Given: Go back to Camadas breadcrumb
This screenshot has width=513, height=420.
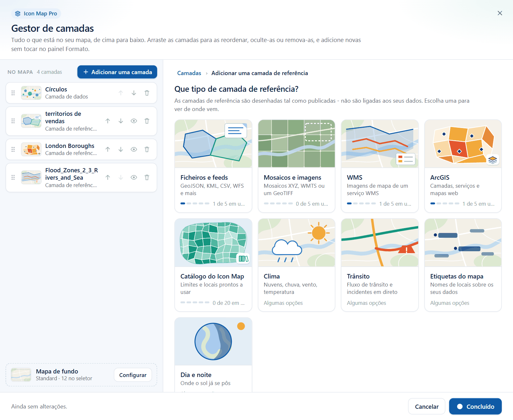Looking at the screenshot, I should pos(189,73).
